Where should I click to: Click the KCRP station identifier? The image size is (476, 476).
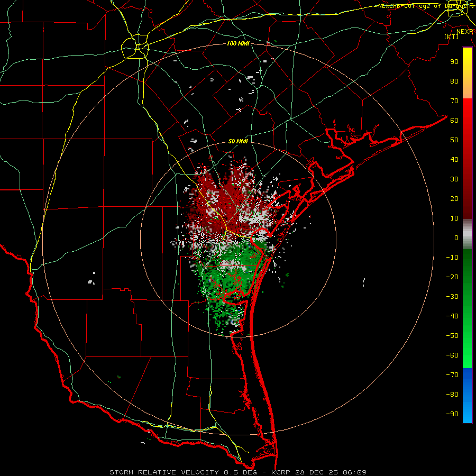pyautogui.click(x=280, y=472)
